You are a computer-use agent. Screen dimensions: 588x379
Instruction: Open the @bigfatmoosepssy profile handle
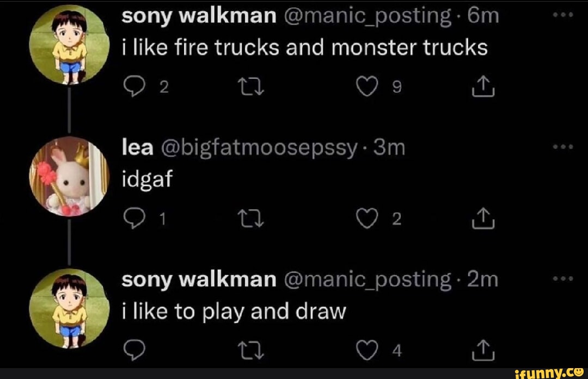click(x=259, y=148)
